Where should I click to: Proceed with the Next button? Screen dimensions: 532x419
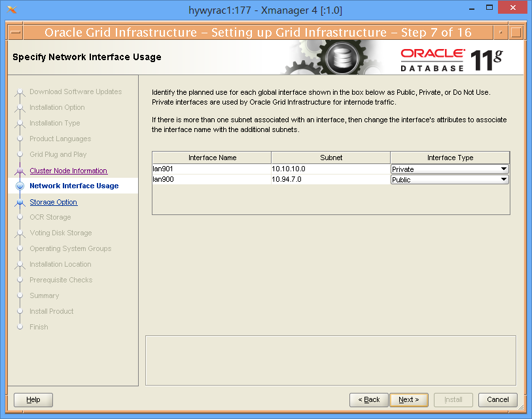[x=409, y=399]
